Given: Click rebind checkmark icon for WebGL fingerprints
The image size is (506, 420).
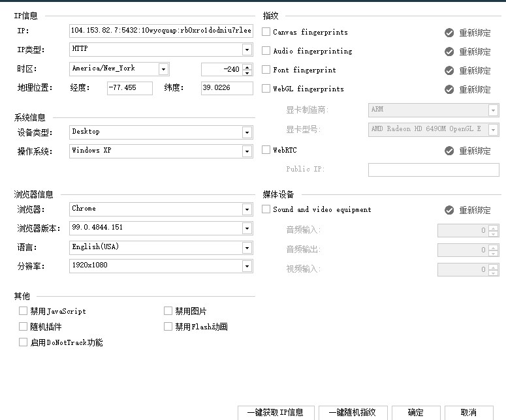Looking at the screenshot, I should tap(449, 89).
